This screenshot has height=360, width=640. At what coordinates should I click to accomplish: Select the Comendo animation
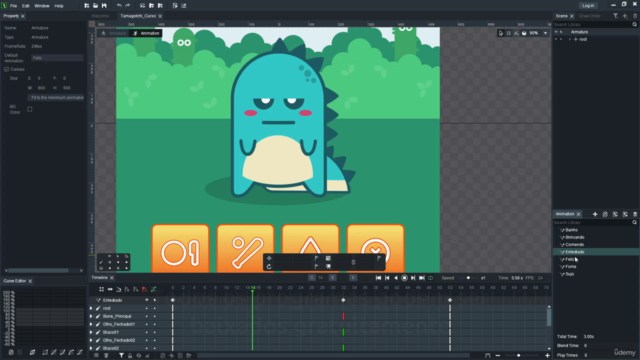pyautogui.click(x=575, y=245)
